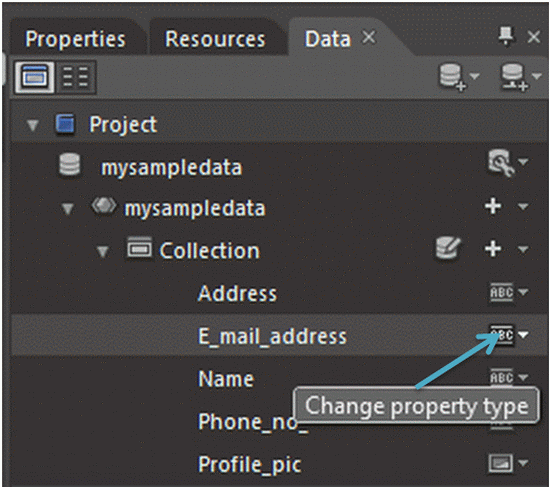Click the image type icon for Profile_pic
Image resolution: width=550 pixels, height=487 pixels.
(501, 463)
